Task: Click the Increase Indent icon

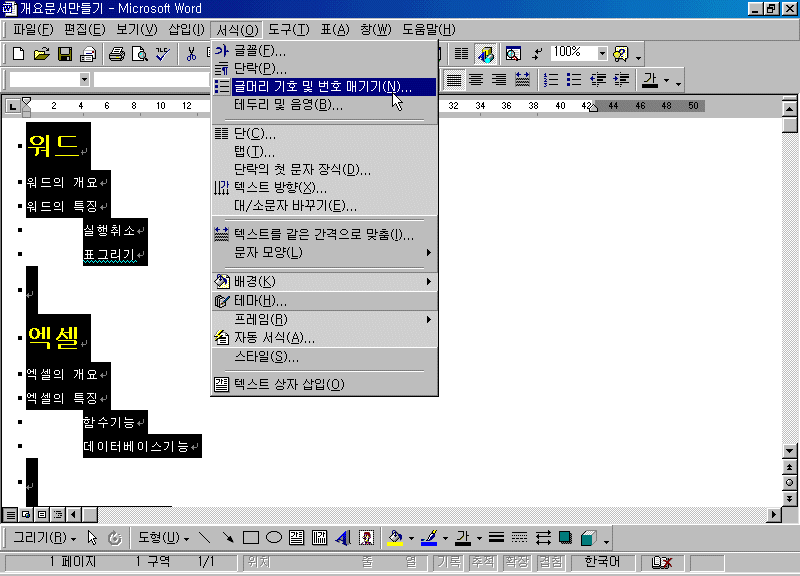Action: click(621, 80)
